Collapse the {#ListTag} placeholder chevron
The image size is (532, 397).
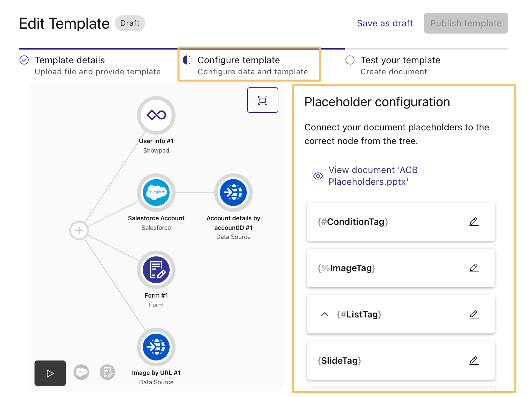(325, 314)
